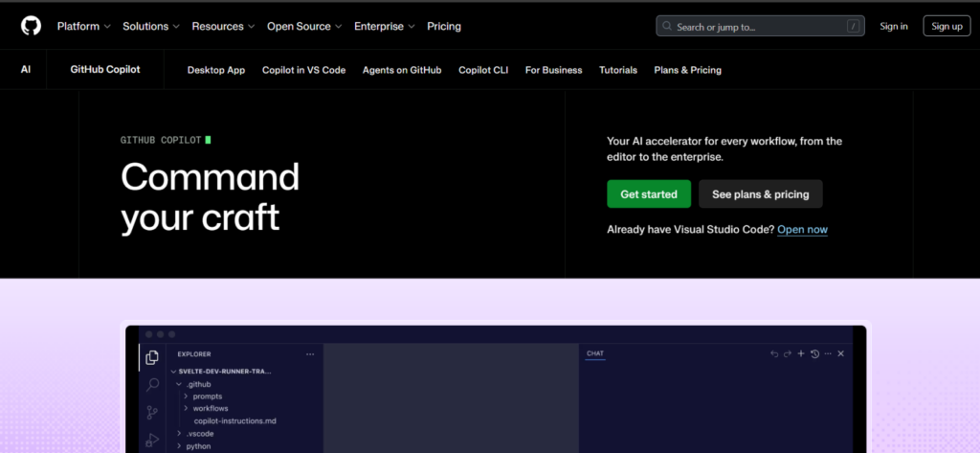Screen dimensions: 980x453
Task: Click the Sign up button
Action: point(947,26)
